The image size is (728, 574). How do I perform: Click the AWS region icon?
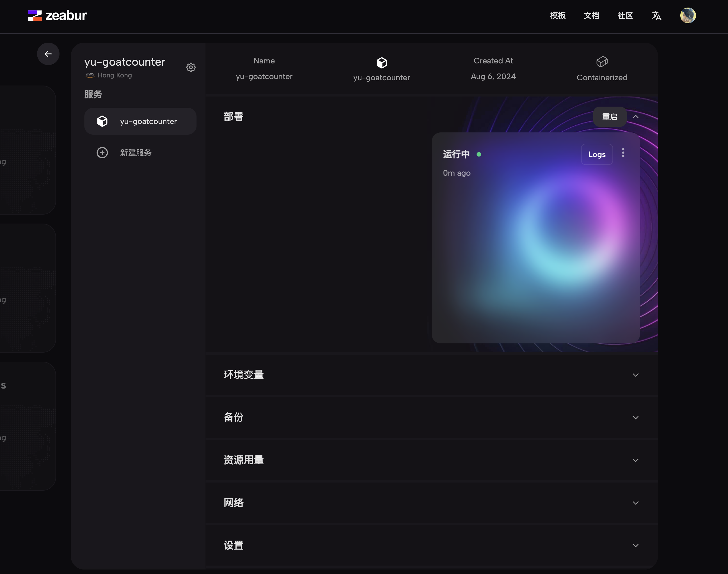90,75
